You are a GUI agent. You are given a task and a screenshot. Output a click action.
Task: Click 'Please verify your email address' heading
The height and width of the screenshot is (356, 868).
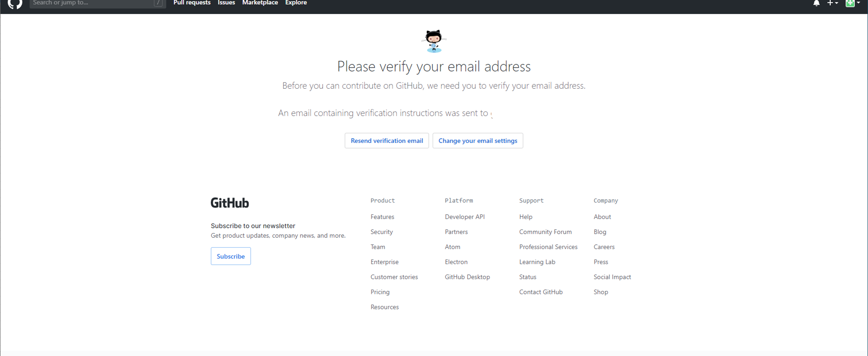434,66
